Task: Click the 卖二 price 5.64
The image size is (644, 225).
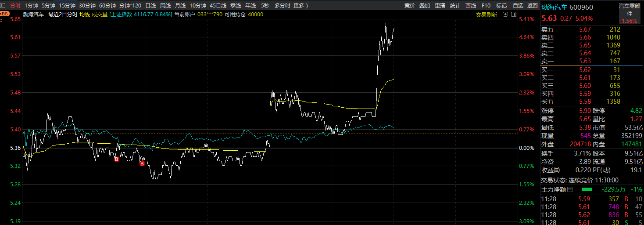Action: (585, 53)
